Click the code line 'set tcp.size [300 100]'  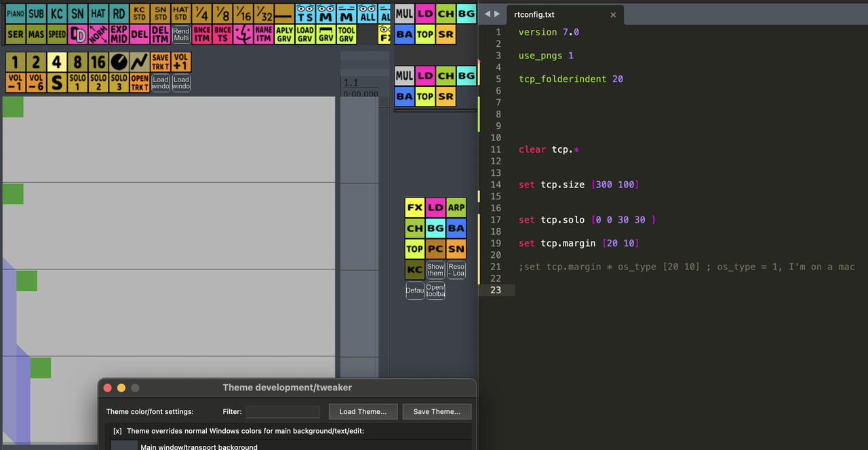click(x=578, y=185)
